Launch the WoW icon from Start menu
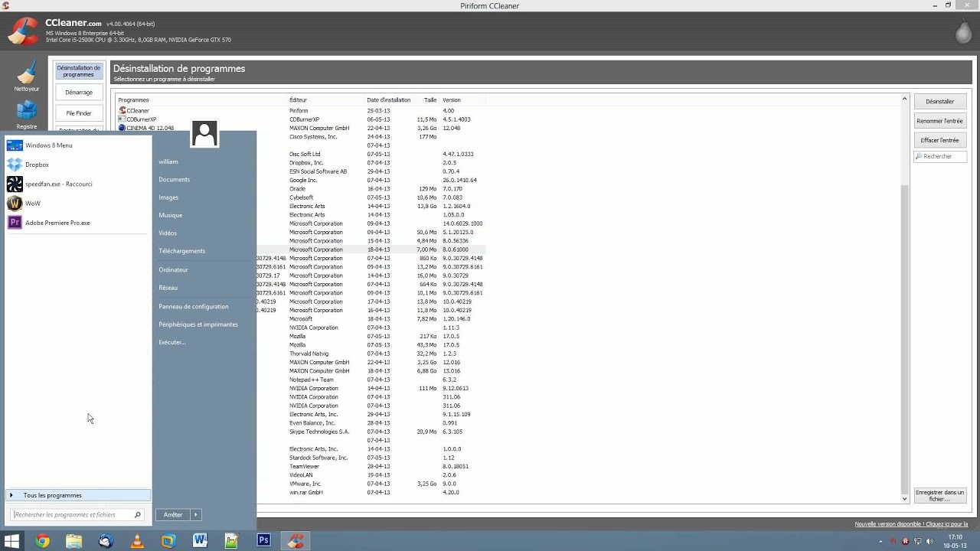Screen dimensions: 980x551 click(x=15, y=204)
